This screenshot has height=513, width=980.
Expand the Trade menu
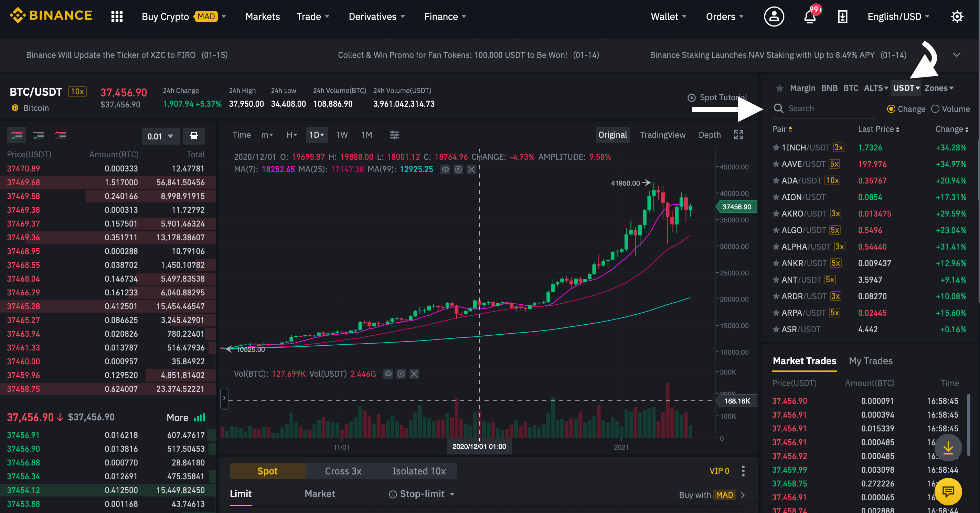[x=313, y=17]
